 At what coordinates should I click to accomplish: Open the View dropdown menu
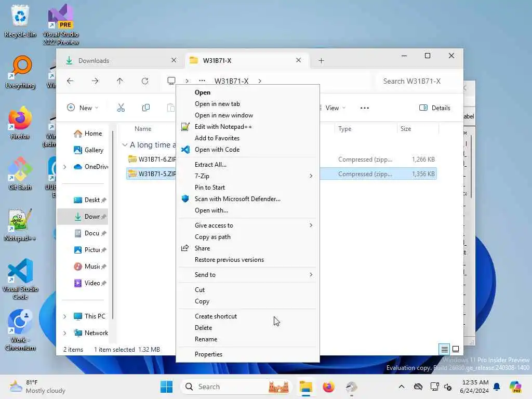point(333,108)
